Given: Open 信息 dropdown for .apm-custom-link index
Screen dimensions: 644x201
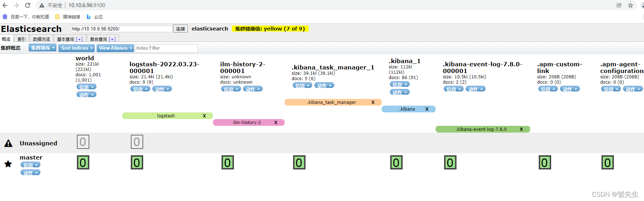Looking at the screenshot, I should pos(548,89).
